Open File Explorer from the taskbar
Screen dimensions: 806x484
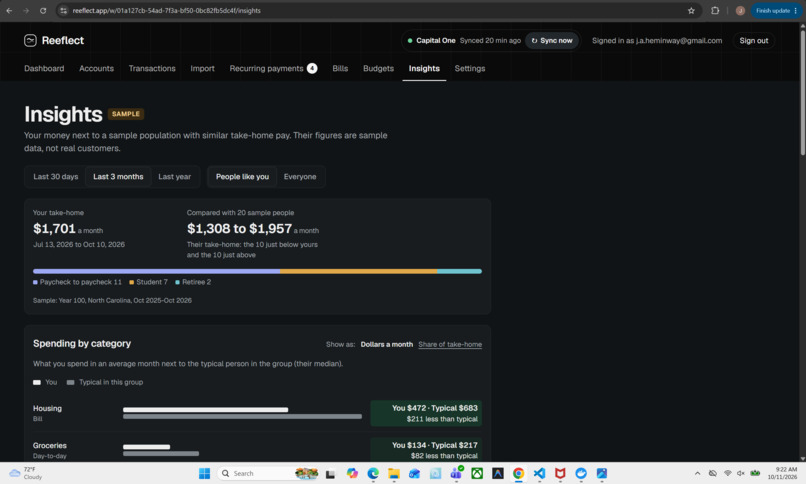pos(394,473)
